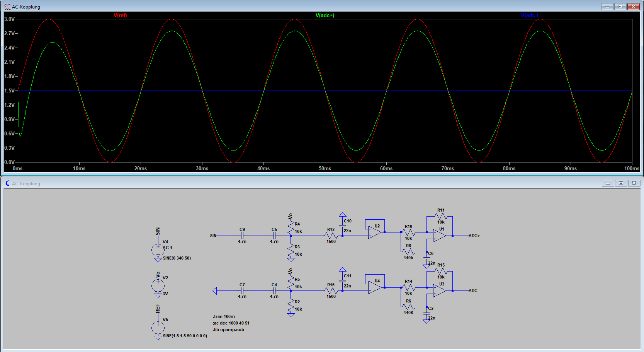The height and width of the screenshot is (352, 644).
Task: Select resistor R4 symbol
Action: [291, 227]
